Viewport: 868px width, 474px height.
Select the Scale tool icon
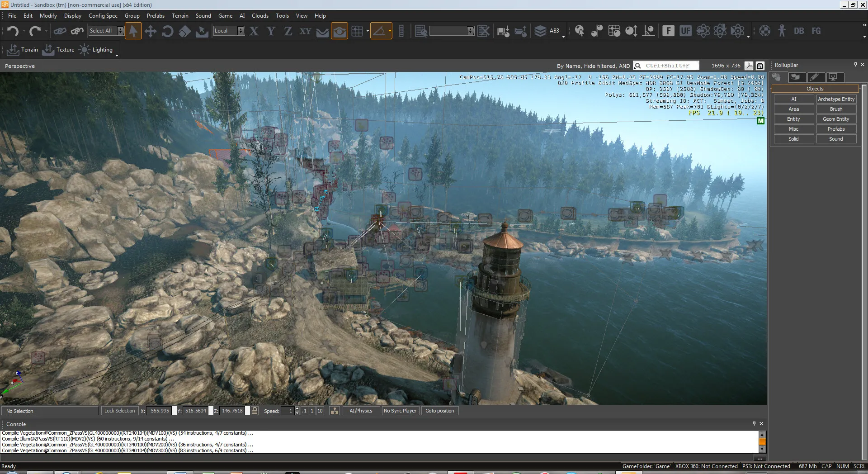click(185, 31)
